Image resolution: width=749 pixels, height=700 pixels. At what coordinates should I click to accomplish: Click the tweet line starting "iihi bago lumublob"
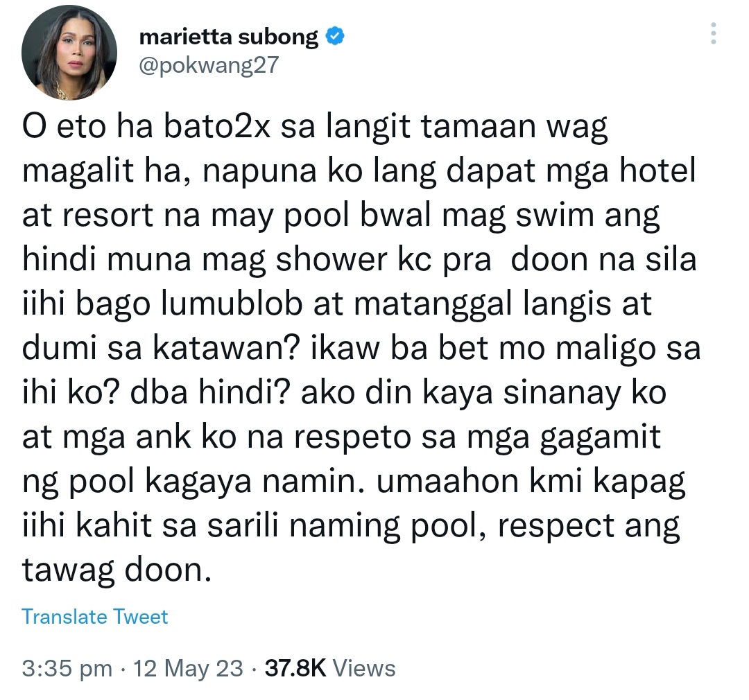(337, 304)
